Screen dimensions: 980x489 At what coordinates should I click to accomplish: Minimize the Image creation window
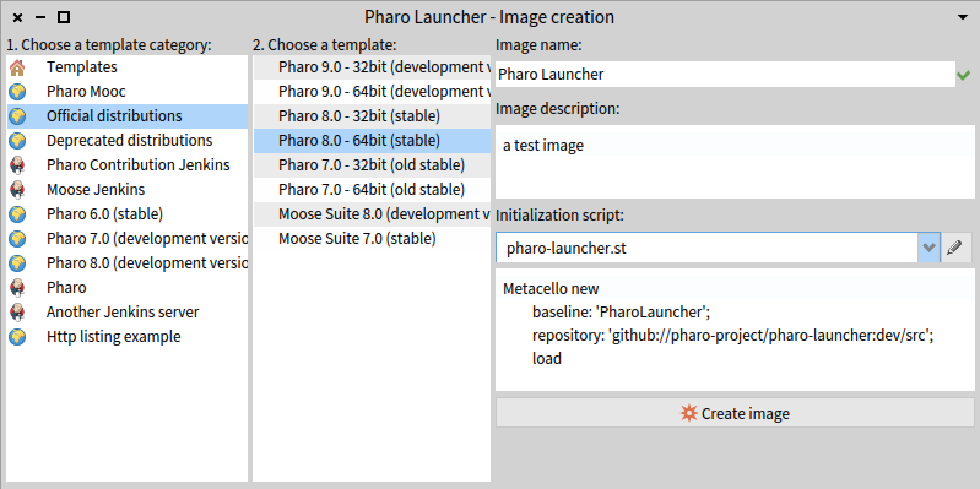pyautogui.click(x=40, y=17)
